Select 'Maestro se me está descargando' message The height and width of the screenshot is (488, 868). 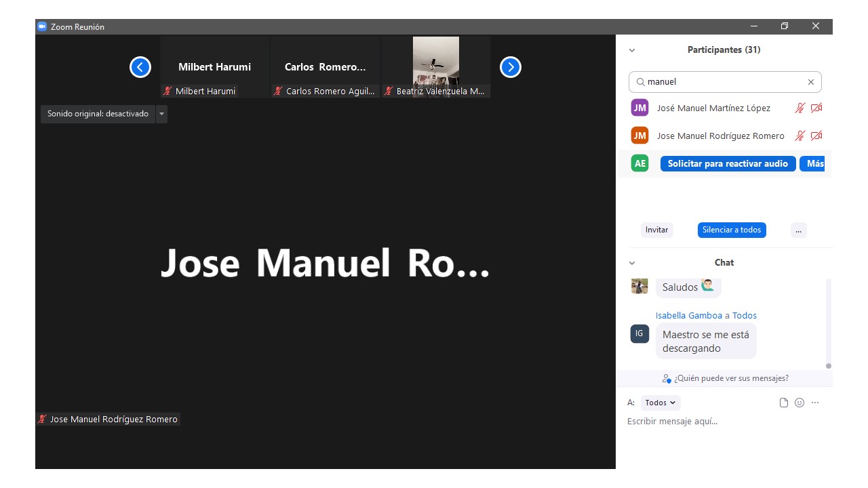tap(706, 341)
